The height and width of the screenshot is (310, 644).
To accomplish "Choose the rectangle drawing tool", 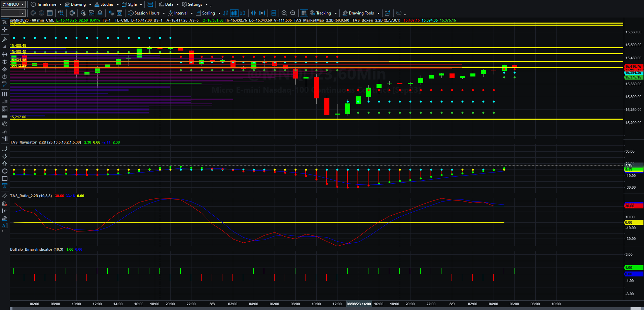I will tap(5, 179).
